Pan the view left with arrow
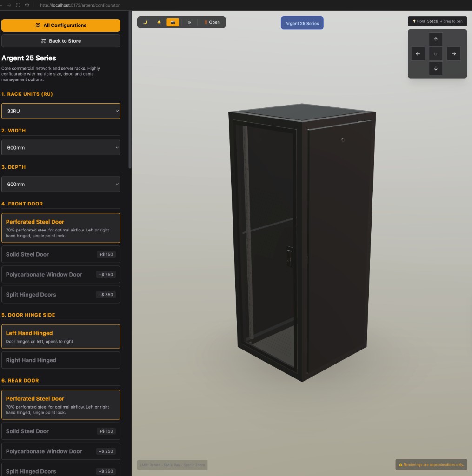 click(x=418, y=54)
